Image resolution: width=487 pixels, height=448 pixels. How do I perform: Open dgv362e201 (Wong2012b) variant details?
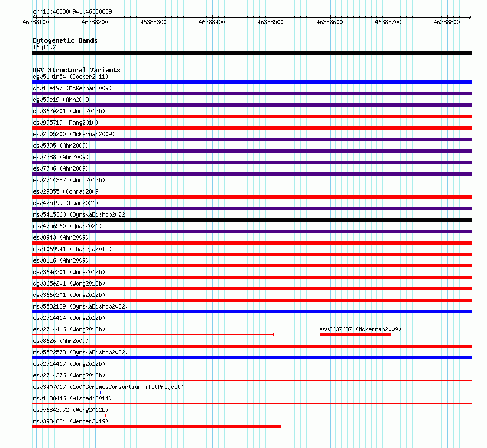pyautogui.click(x=69, y=111)
